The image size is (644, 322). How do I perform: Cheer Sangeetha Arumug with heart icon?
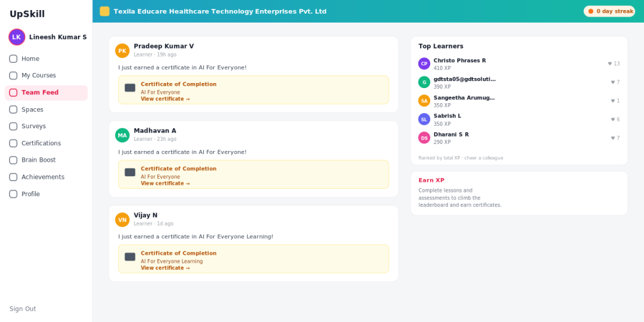(613, 101)
